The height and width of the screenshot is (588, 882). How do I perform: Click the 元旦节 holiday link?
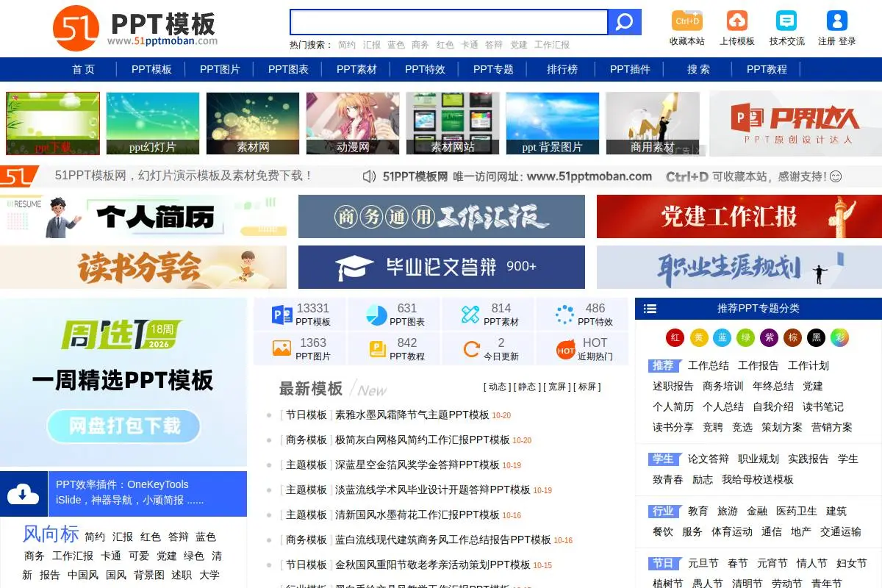[703, 563]
